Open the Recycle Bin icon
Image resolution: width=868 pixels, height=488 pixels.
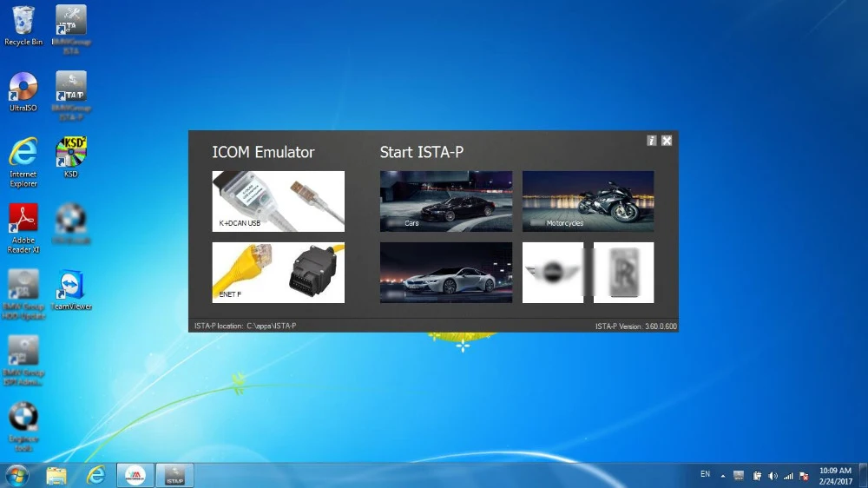pyautogui.click(x=23, y=26)
